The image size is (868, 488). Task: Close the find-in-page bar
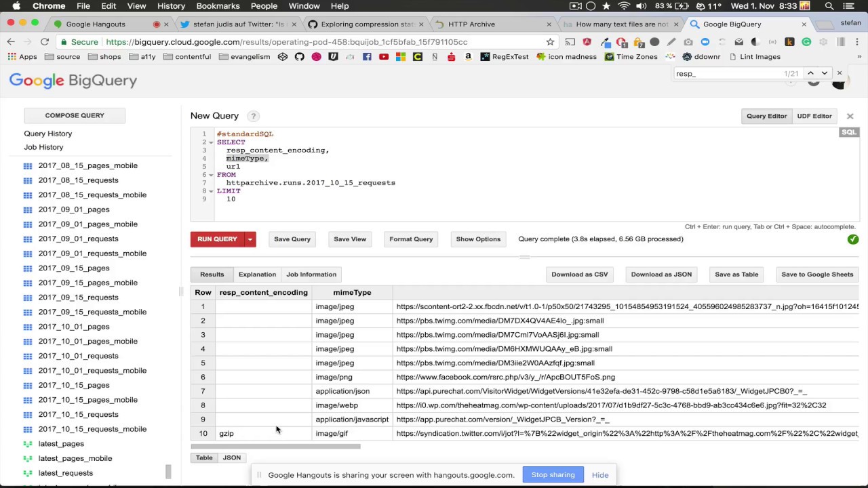tap(840, 73)
